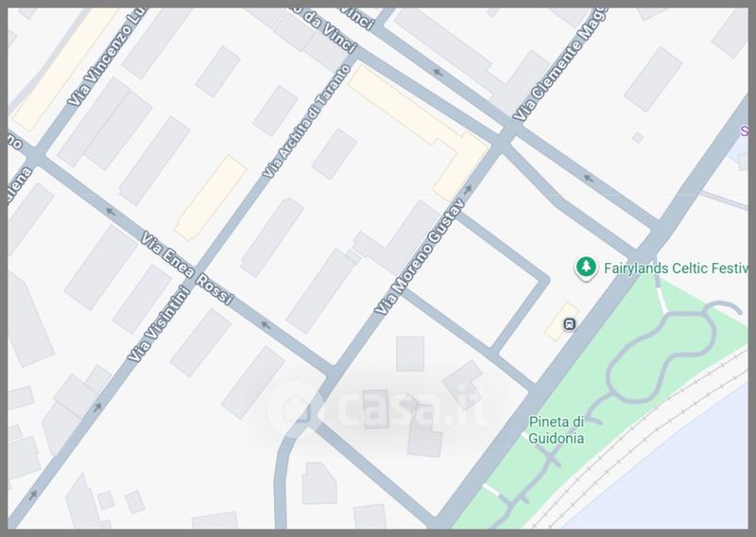
Task: Click the casa.it watermark logo
Action: pyautogui.click(x=377, y=409)
